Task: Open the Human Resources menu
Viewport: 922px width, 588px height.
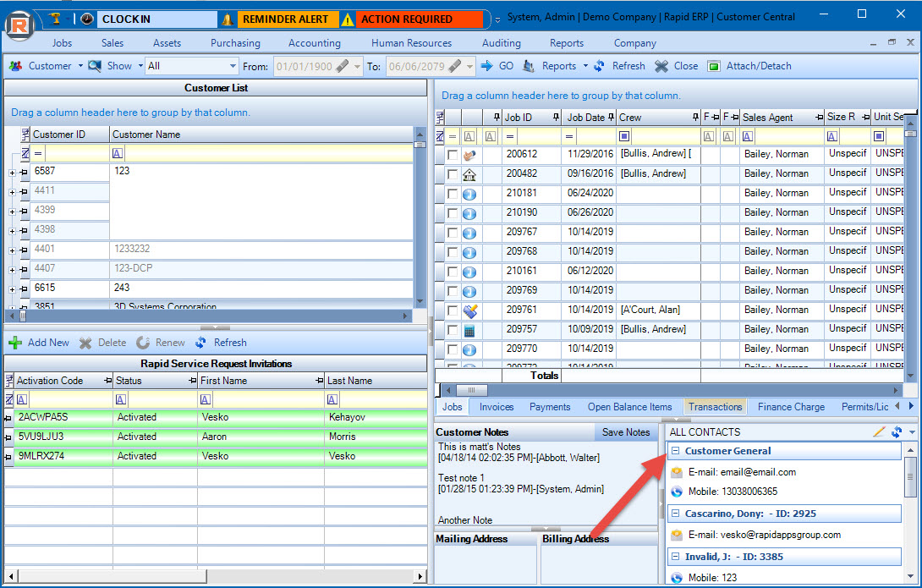Action: pyautogui.click(x=411, y=43)
